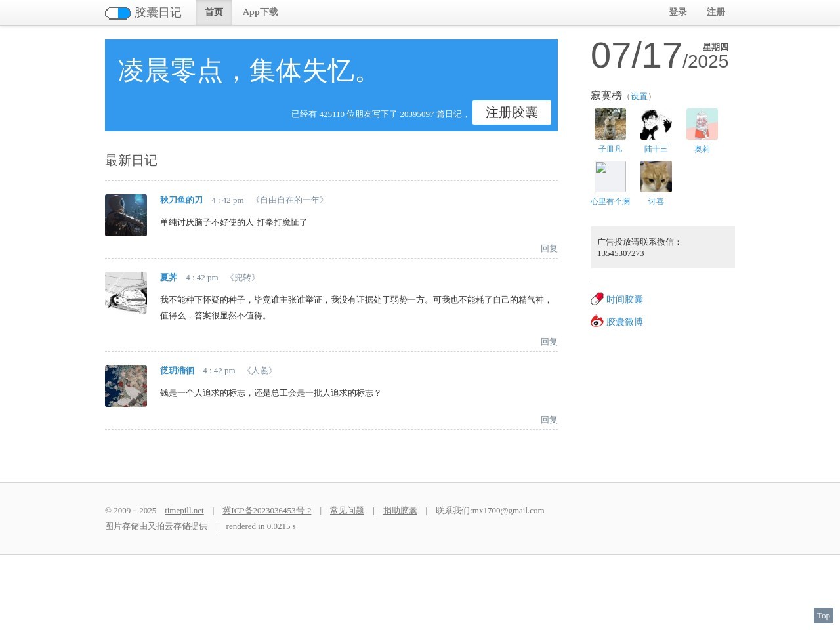The image size is (840, 630).
Task: Click 心里有个渊's blank avatar
Action: click(x=610, y=177)
